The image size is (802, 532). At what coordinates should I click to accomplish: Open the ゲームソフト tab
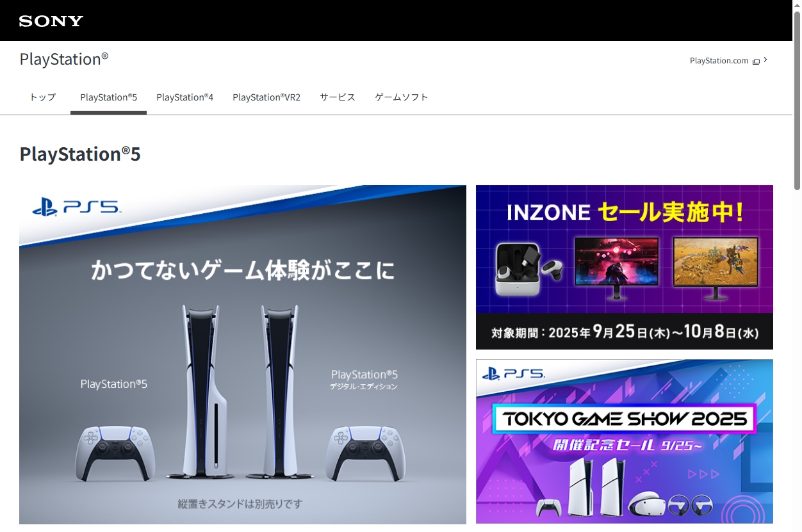(x=402, y=97)
